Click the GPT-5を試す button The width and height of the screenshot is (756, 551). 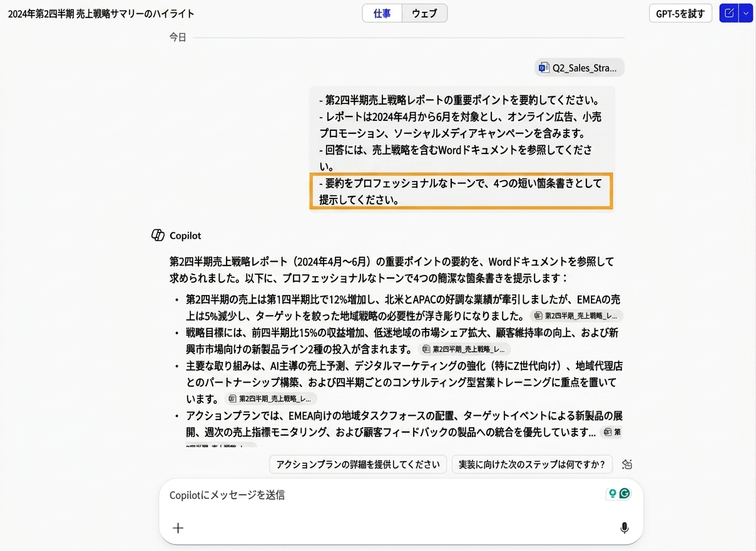point(680,13)
